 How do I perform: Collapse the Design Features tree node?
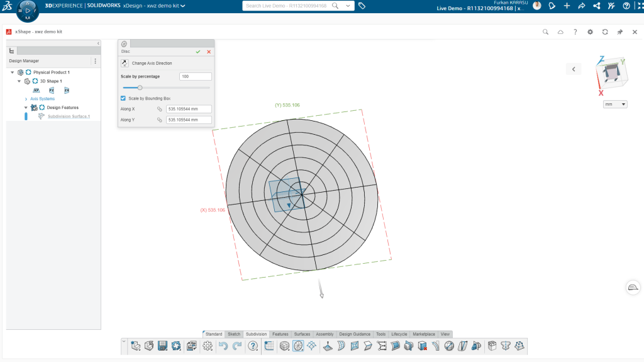tap(26, 108)
